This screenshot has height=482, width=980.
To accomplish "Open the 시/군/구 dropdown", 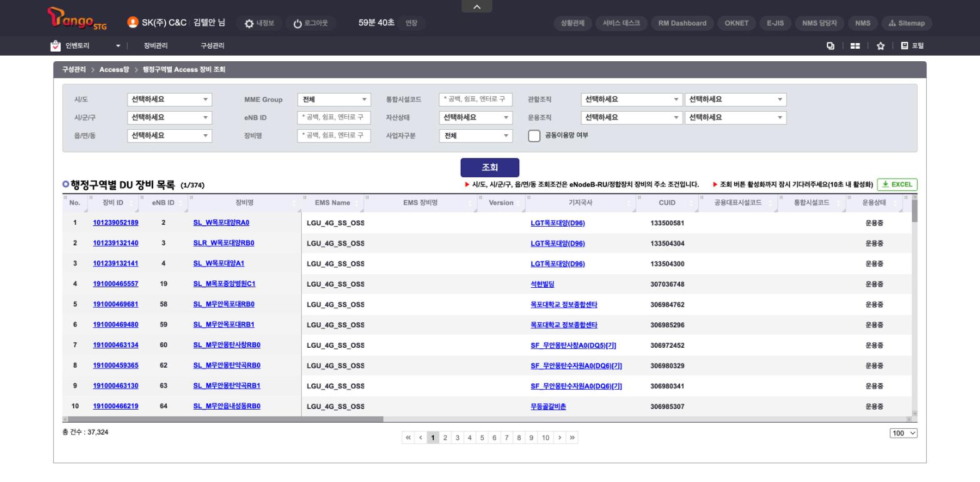I will point(169,117).
